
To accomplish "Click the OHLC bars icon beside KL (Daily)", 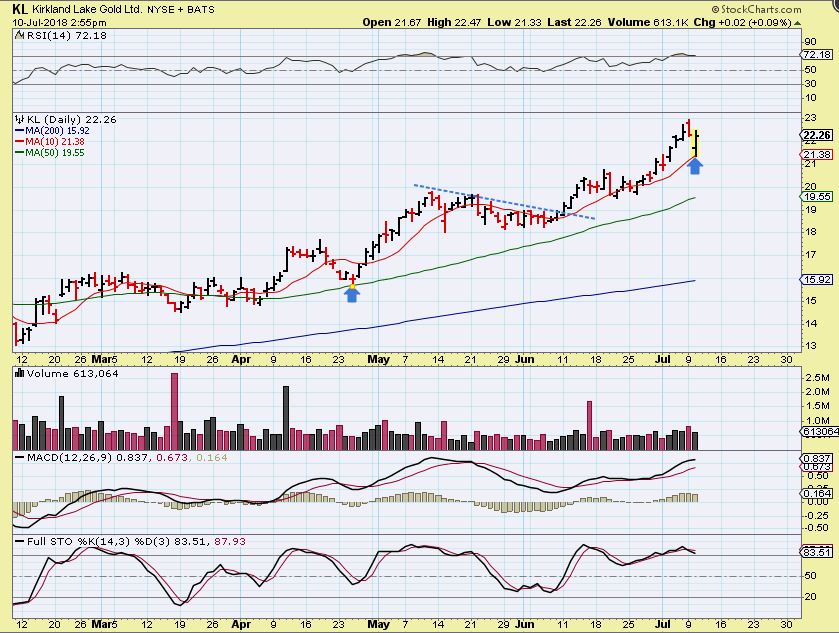I will point(20,119).
